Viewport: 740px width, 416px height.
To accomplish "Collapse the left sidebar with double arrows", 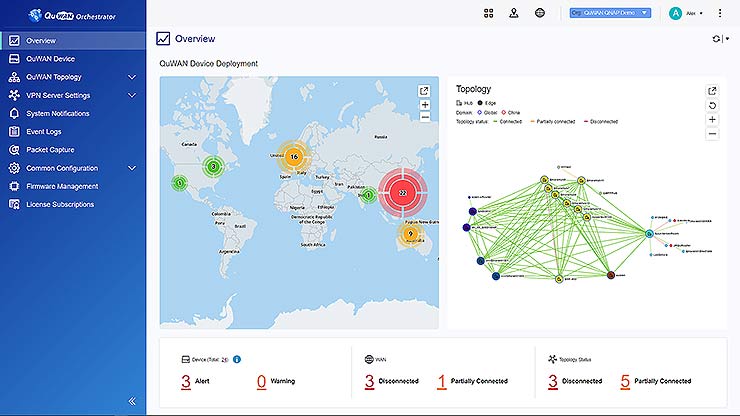I will click(132, 401).
